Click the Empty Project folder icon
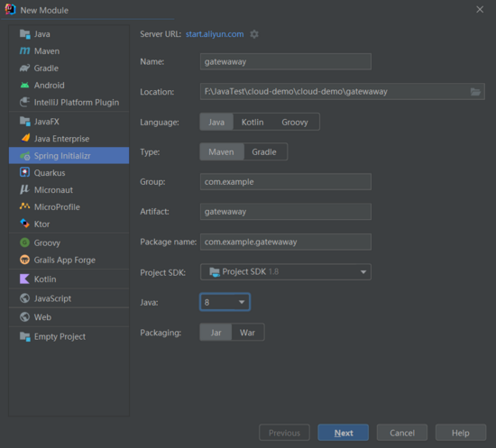This screenshot has width=496, height=448. (24, 336)
